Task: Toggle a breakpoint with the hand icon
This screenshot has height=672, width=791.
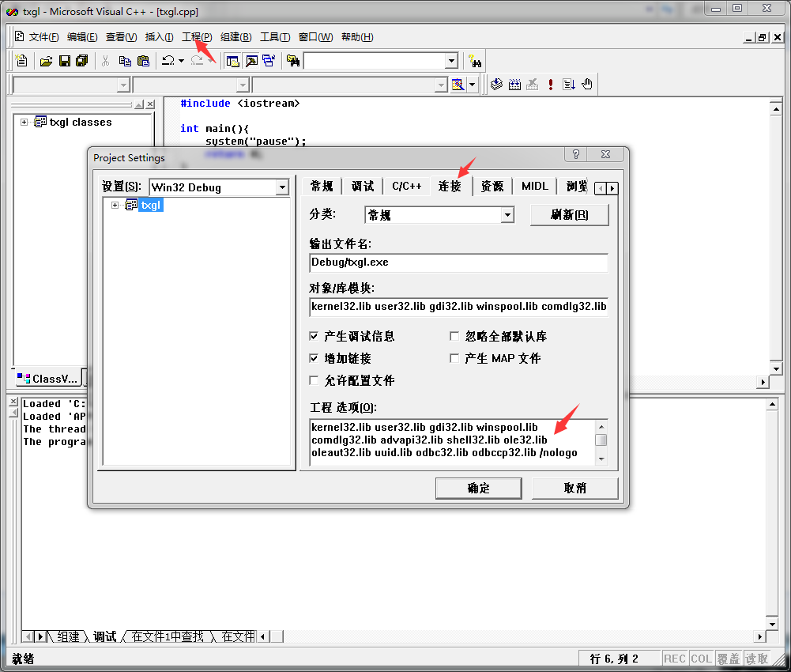Action: [x=586, y=85]
